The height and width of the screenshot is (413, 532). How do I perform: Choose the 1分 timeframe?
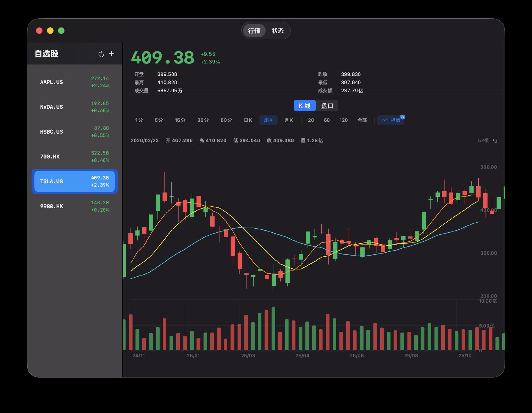[139, 121]
